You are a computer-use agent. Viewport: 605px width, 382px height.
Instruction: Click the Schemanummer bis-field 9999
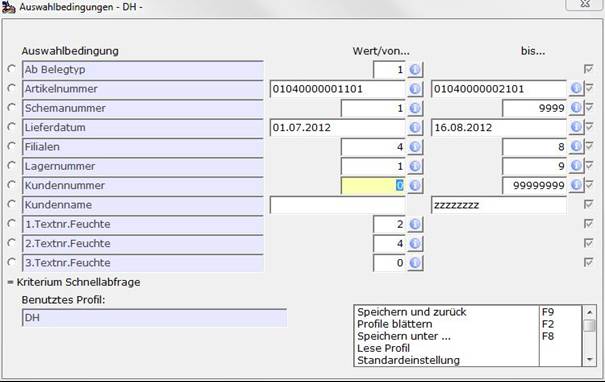pyautogui.click(x=534, y=108)
